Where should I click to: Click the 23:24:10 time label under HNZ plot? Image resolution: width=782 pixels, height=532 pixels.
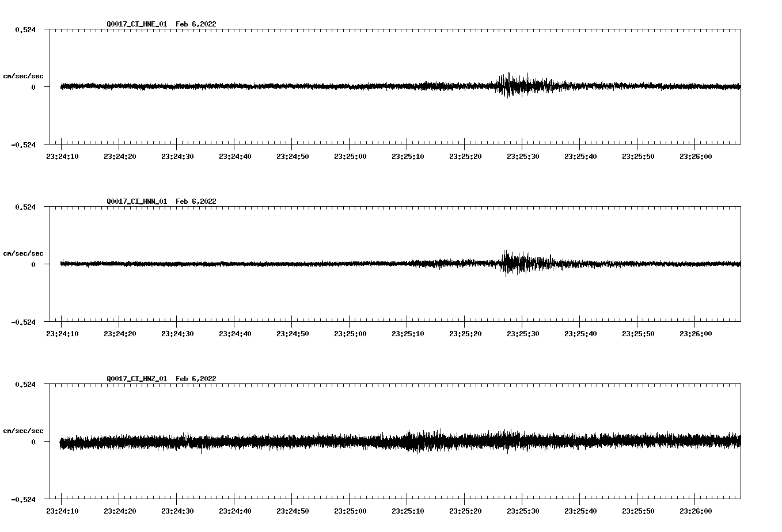tap(62, 511)
